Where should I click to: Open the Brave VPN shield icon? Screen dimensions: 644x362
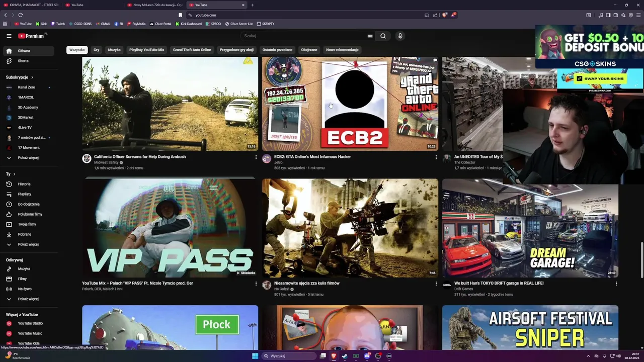tap(631, 15)
